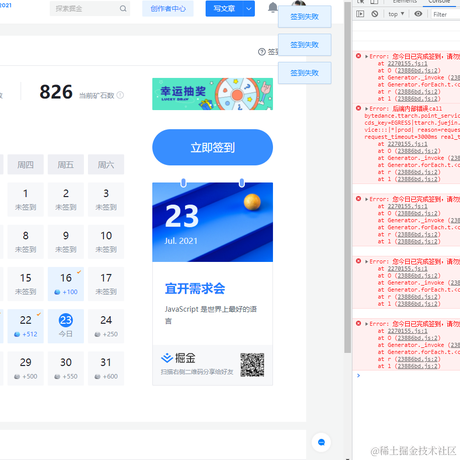Switch to the Console tab in DevTools

pyautogui.click(x=439, y=2)
